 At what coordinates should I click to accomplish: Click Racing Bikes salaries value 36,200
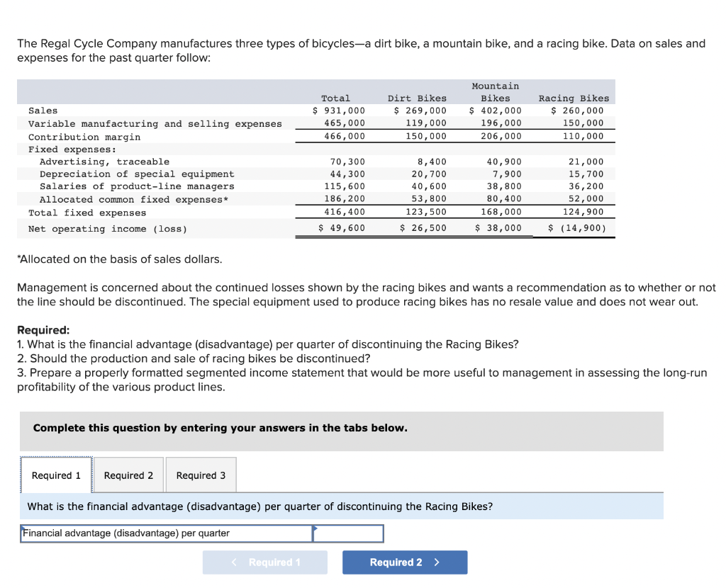[586, 186]
